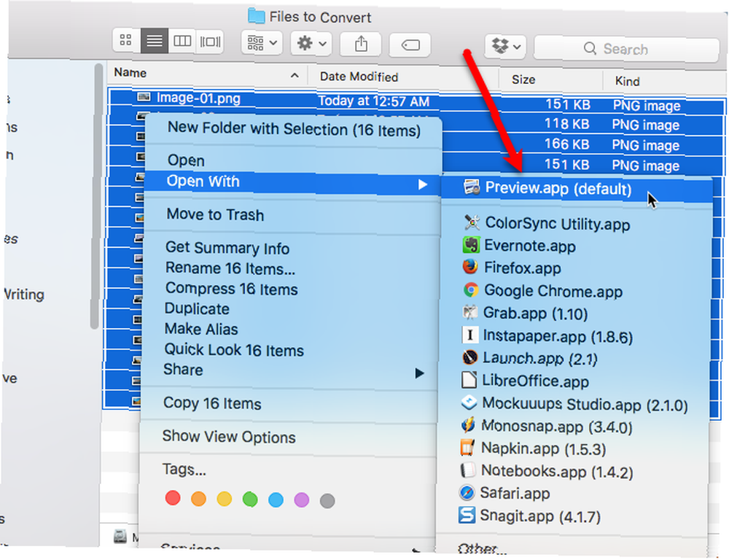
Task: Apply the blue tag color
Action: pyautogui.click(x=276, y=500)
